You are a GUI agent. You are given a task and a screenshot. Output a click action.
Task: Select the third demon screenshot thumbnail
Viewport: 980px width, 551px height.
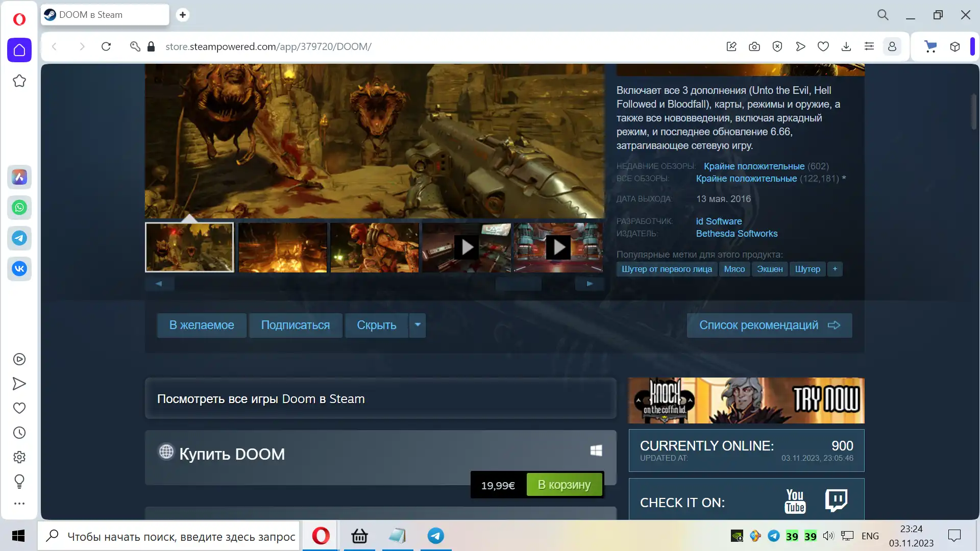coord(375,247)
